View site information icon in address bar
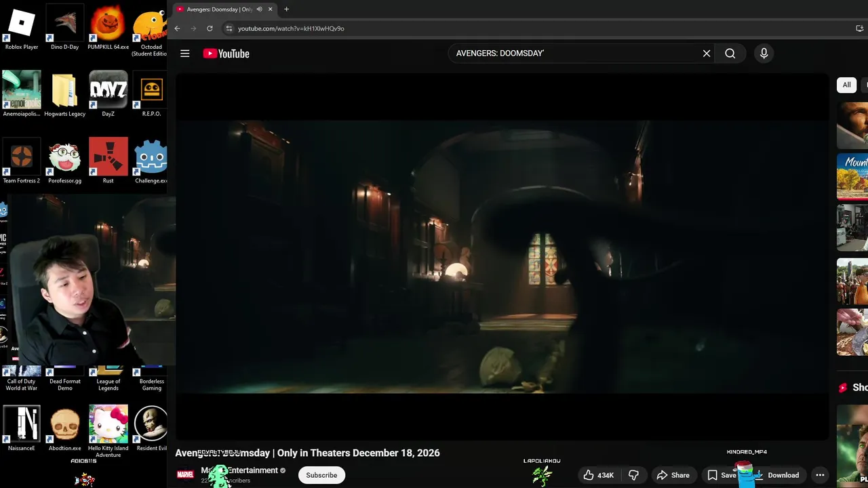The image size is (868, 488). 229,28
